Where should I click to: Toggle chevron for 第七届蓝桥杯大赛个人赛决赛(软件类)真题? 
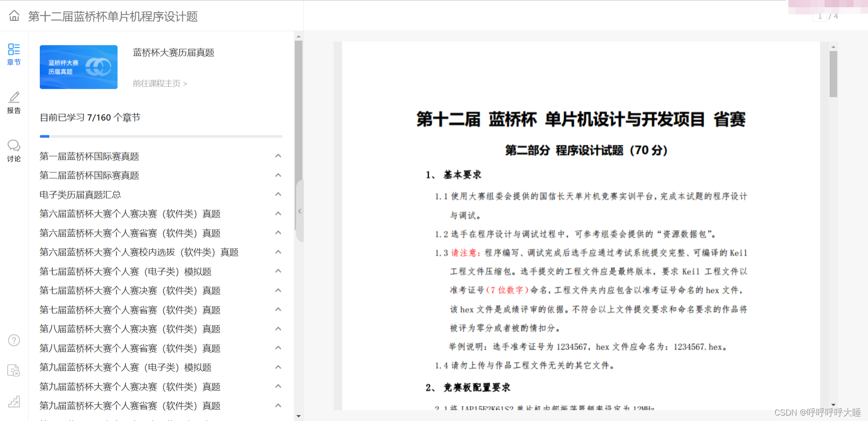click(x=278, y=290)
